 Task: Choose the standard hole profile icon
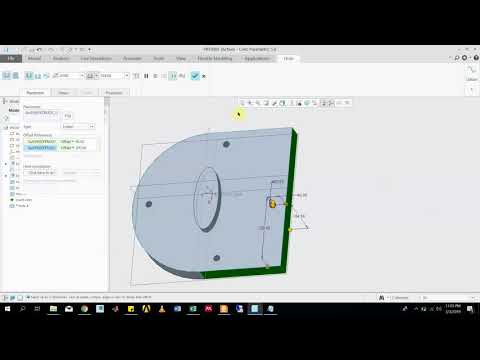(38, 76)
